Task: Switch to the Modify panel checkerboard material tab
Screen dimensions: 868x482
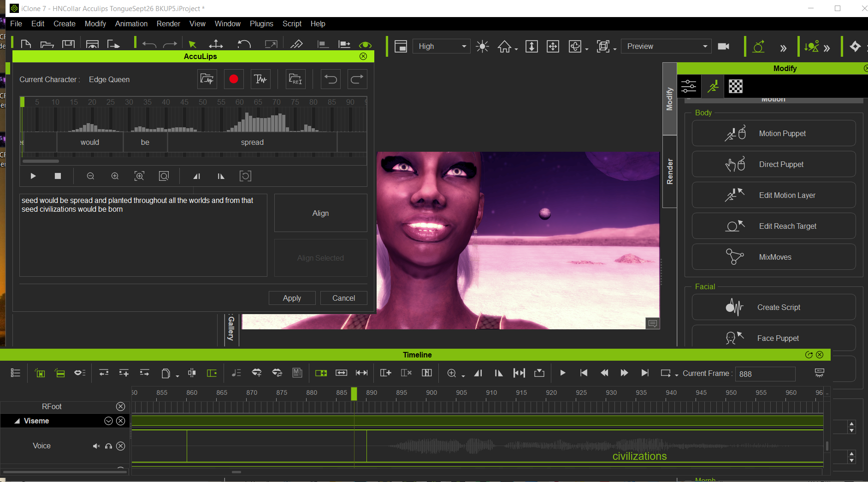Action: [736, 86]
